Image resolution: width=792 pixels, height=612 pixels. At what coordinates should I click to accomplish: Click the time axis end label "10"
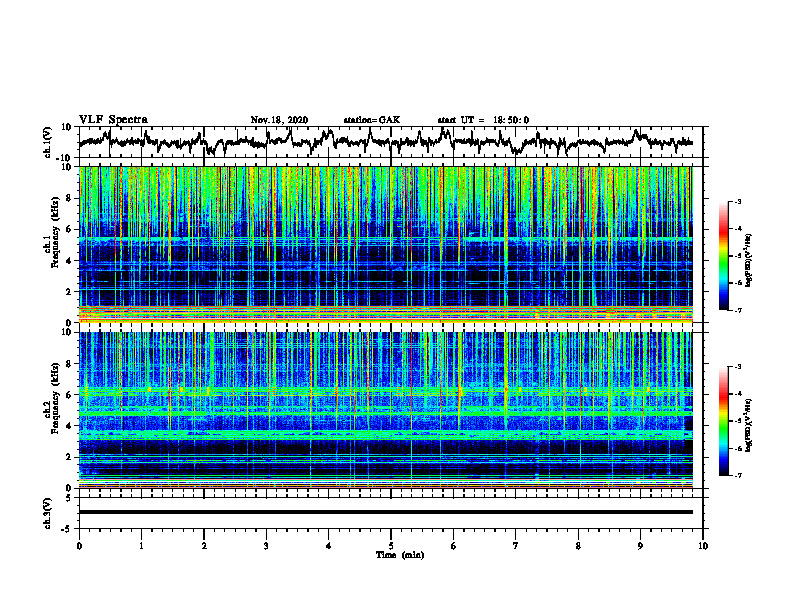point(703,546)
